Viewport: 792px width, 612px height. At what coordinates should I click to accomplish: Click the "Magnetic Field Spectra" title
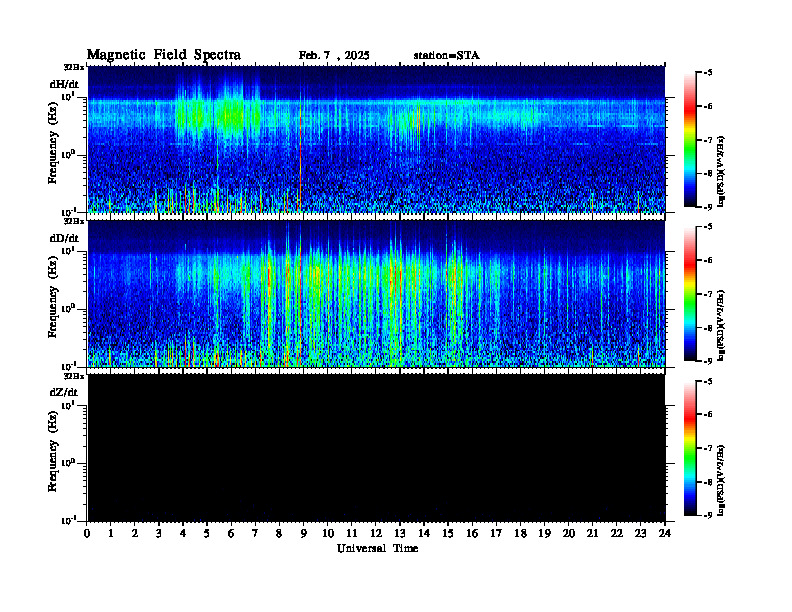[164, 55]
